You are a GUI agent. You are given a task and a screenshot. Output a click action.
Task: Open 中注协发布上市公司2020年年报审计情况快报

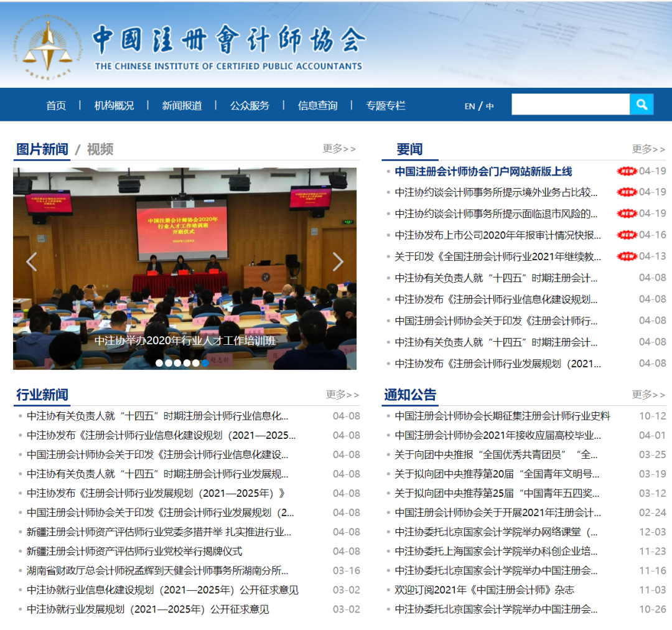point(498,235)
